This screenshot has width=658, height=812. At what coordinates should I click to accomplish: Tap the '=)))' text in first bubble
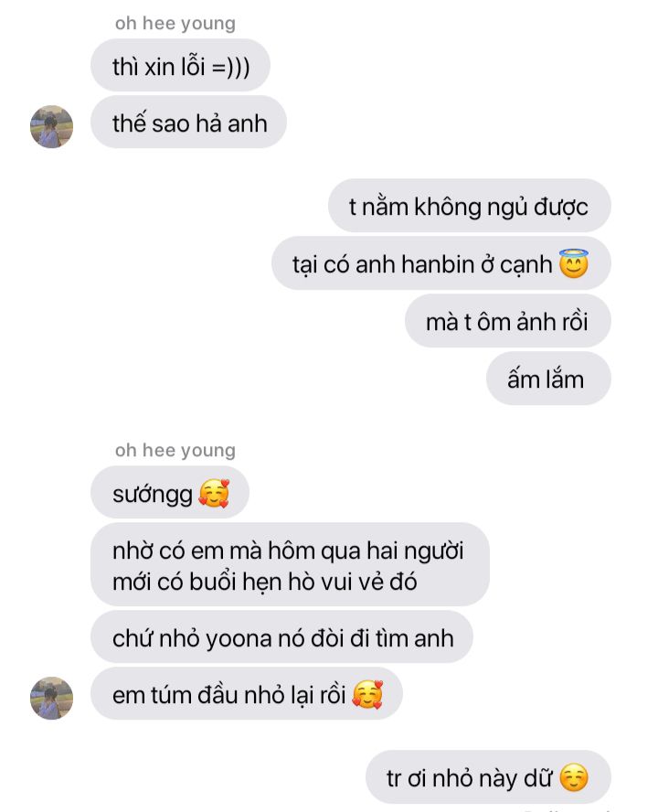point(231,68)
